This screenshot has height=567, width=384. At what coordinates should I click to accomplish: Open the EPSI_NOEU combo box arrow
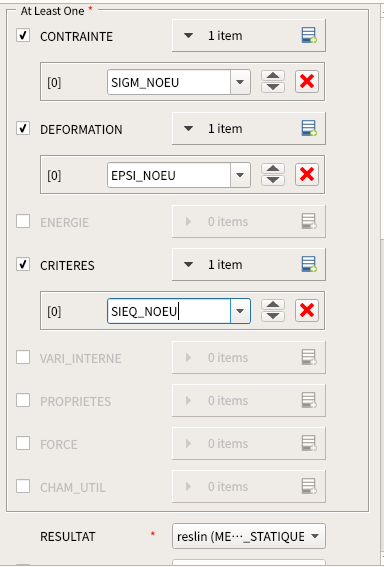coord(240,175)
